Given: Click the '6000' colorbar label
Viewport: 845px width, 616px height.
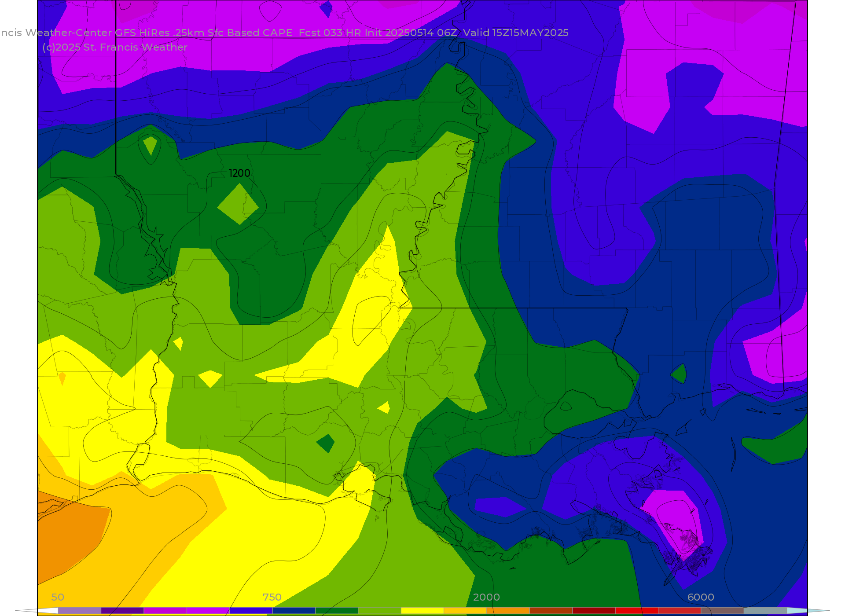Looking at the screenshot, I should (701, 597).
